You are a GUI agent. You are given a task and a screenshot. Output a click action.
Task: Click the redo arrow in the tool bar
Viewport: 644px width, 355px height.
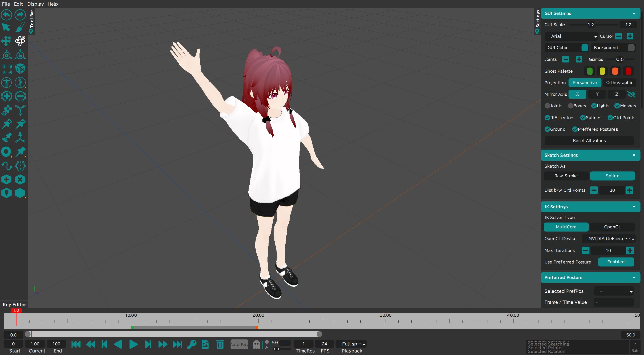[20, 15]
